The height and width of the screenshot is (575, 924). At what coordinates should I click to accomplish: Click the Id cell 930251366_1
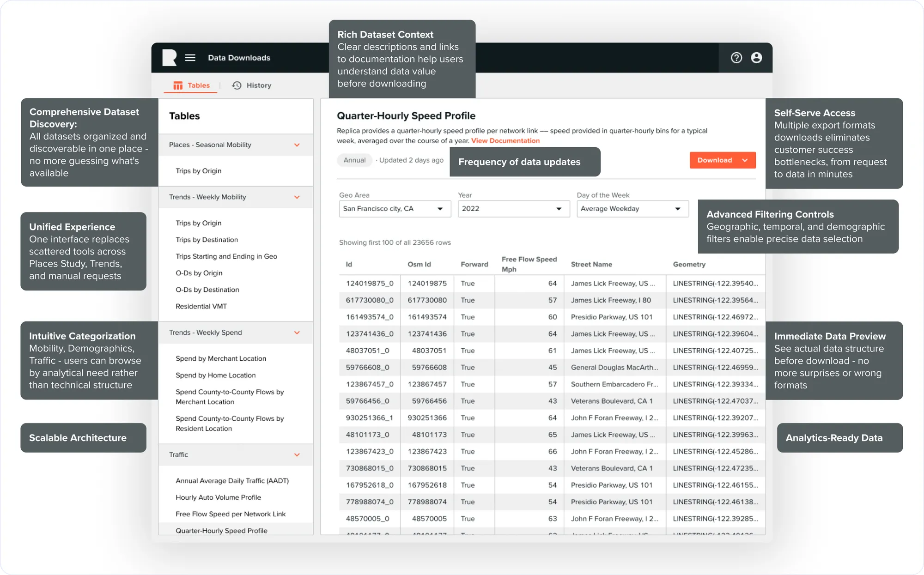click(x=370, y=418)
